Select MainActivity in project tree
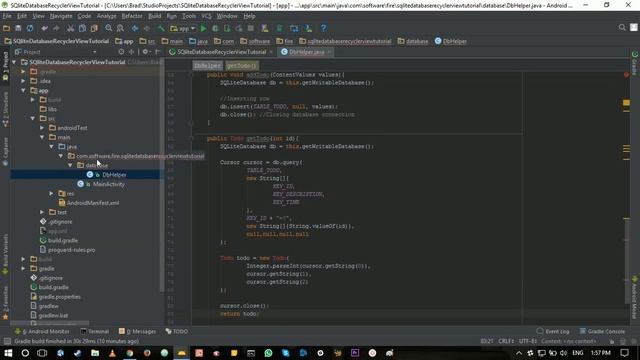This screenshot has height=360, width=640. [108, 184]
